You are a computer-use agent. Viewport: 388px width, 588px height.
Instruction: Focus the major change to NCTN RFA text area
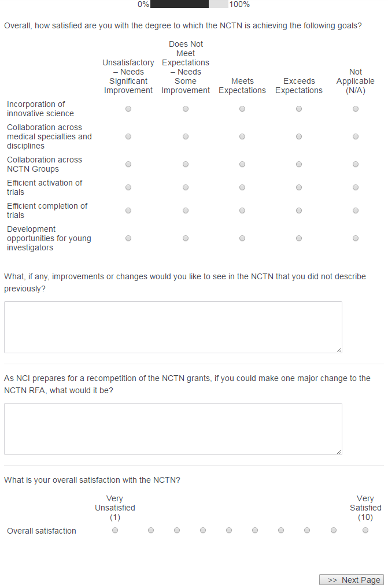point(173,428)
